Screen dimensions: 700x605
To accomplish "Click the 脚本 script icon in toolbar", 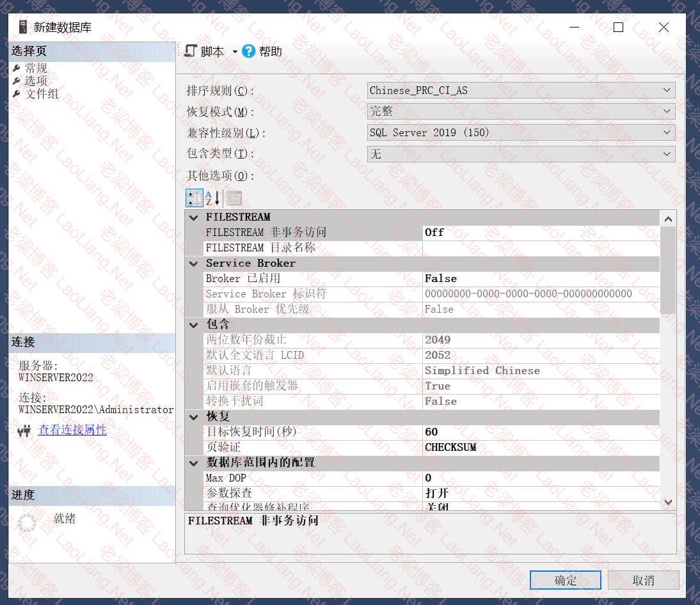I will pos(191,51).
